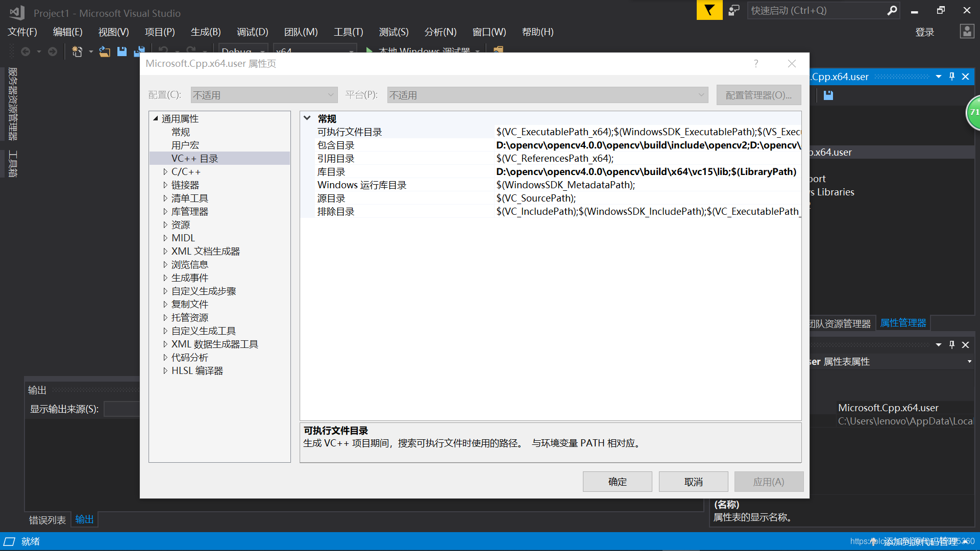Close the Property Manager panel
980x551 pixels.
pyautogui.click(x=965, y=77)
